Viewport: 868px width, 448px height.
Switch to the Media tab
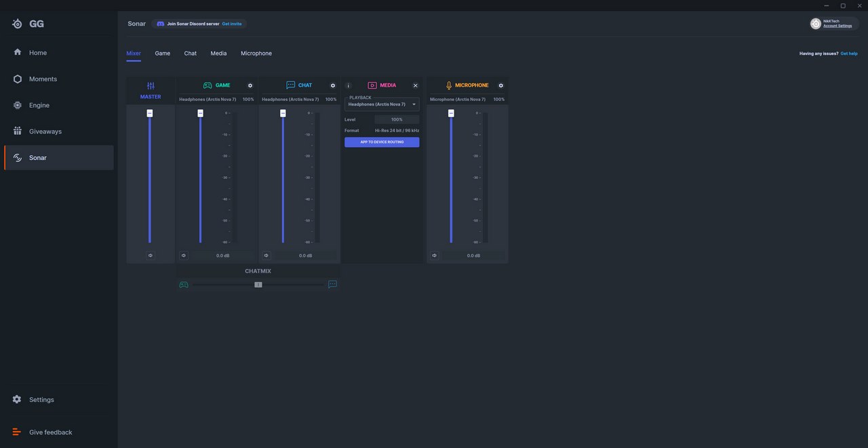point(218,54)
